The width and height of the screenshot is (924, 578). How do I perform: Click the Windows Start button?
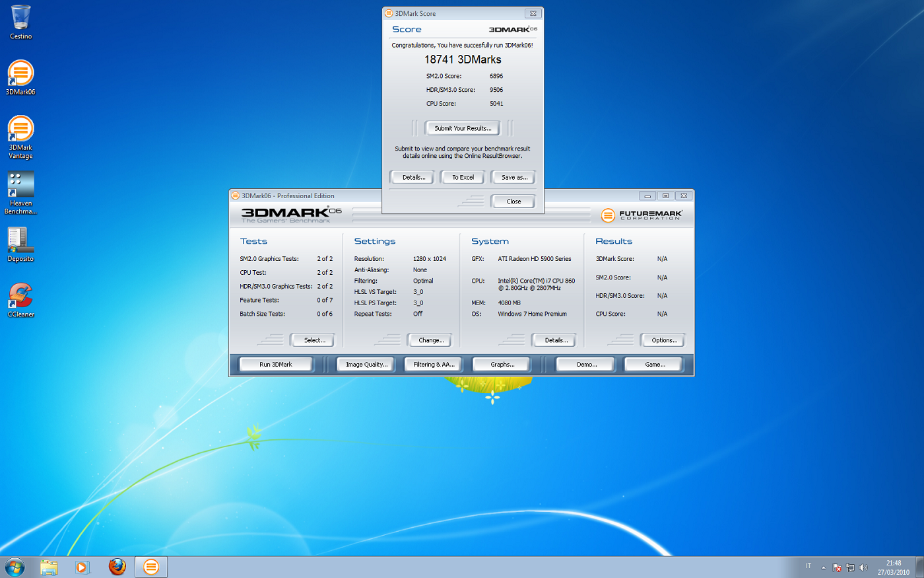pos(15,567)
